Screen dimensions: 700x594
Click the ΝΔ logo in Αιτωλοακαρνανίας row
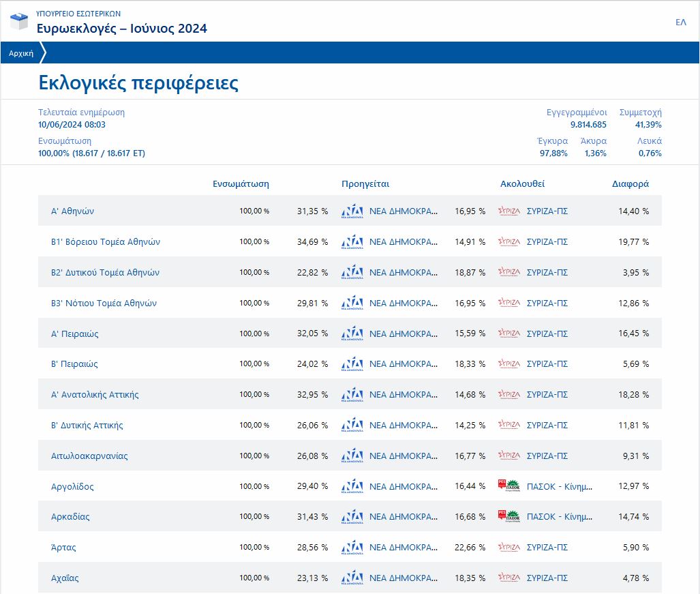[352, 456]
